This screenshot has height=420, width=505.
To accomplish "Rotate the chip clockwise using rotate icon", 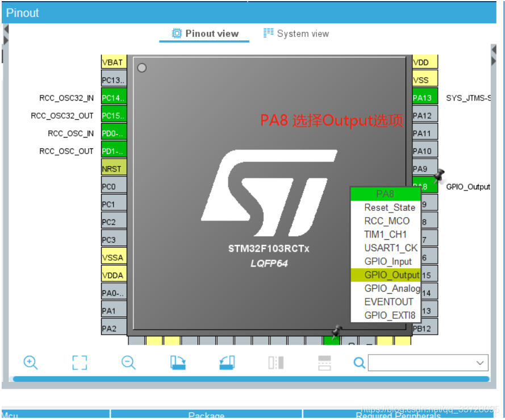I will click(178, 363).
